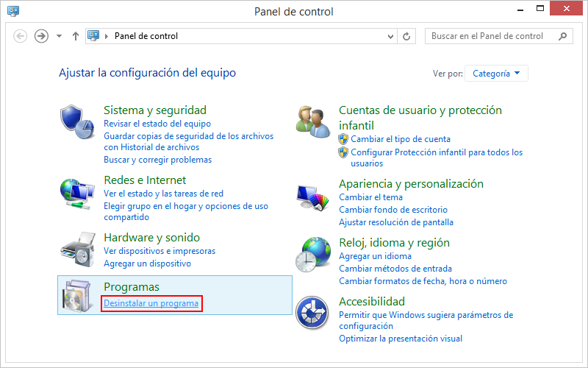Image resolution: width=588 pixels, height=368 pixels.
Task: Open Redes e Internet category
Action: [145, 180]
